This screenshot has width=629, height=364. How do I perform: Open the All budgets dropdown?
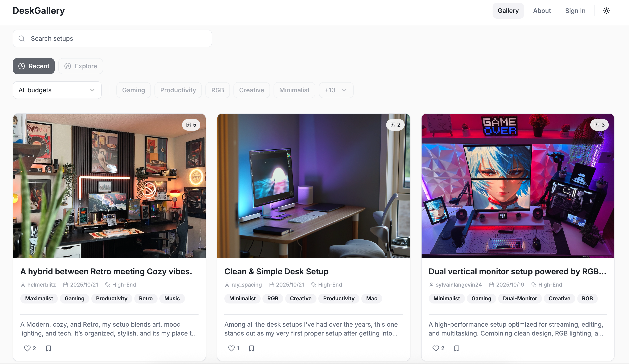click(57, 90)
